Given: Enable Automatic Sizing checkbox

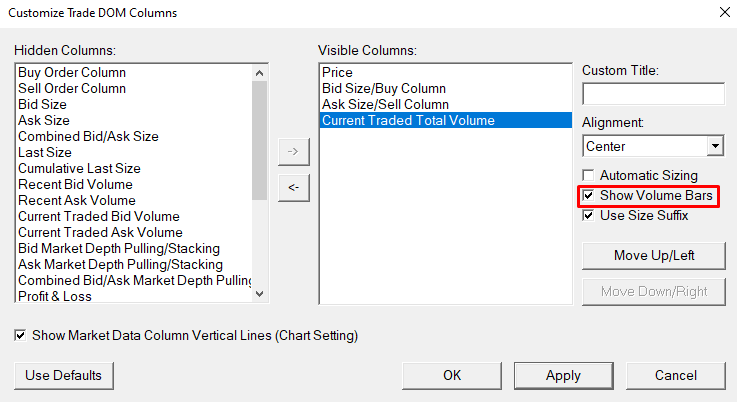Looking at the screenshot, I should 588,176.
